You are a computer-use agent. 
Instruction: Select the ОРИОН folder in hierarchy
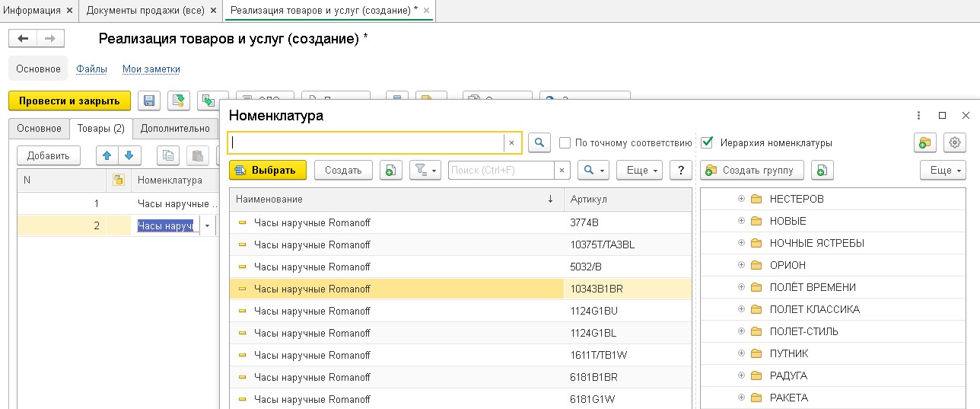tap(787, 265)
